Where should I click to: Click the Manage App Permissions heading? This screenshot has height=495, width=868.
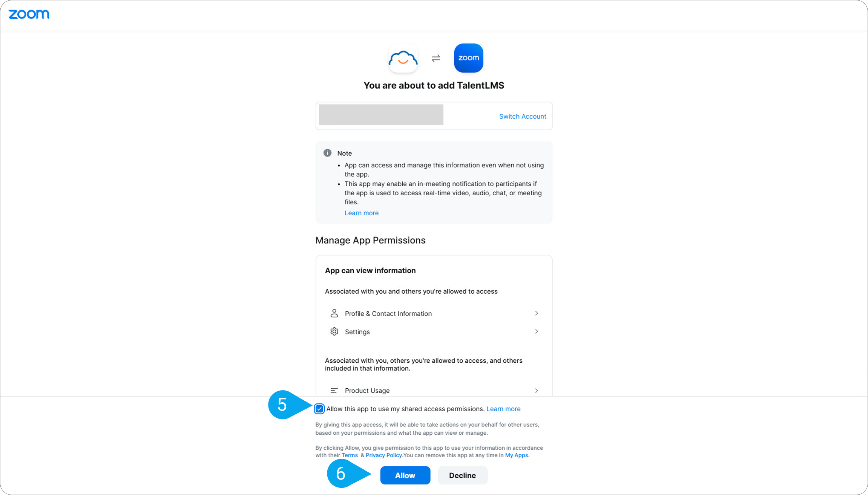(370, 240)
